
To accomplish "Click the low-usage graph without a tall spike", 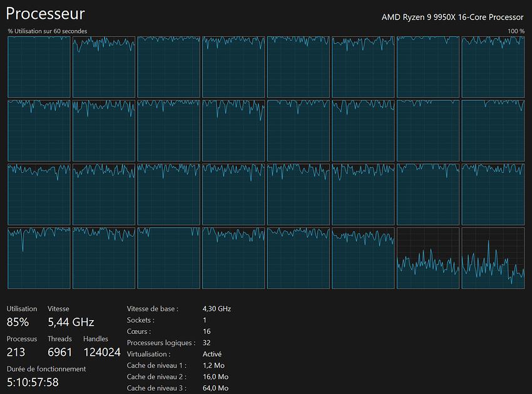I will (x=428, y=258).
